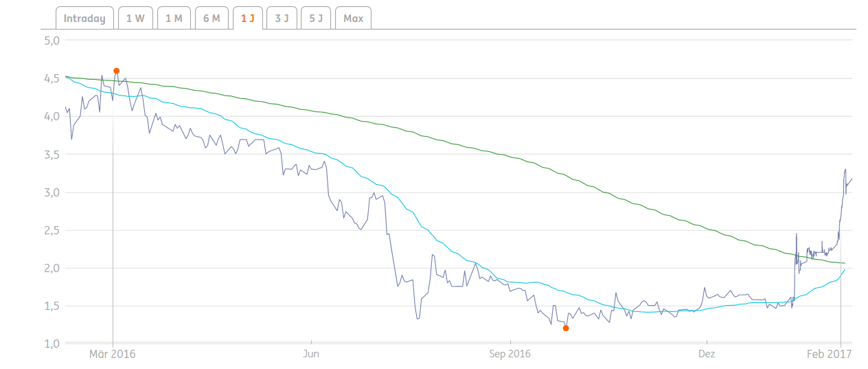The image size is (868, 369).
Task: Click the orange yearly low marker dot
Action: (566, 328)
